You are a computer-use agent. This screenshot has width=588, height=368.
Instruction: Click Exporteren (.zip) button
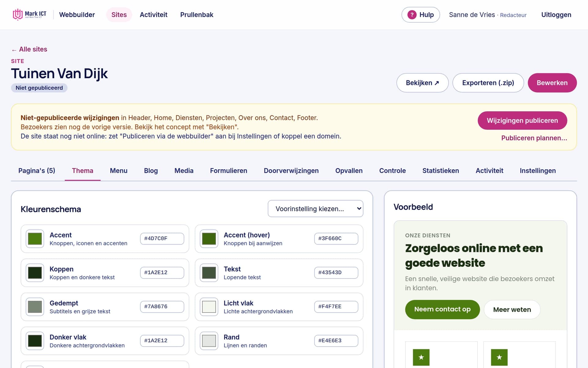[x=488, y=83]
